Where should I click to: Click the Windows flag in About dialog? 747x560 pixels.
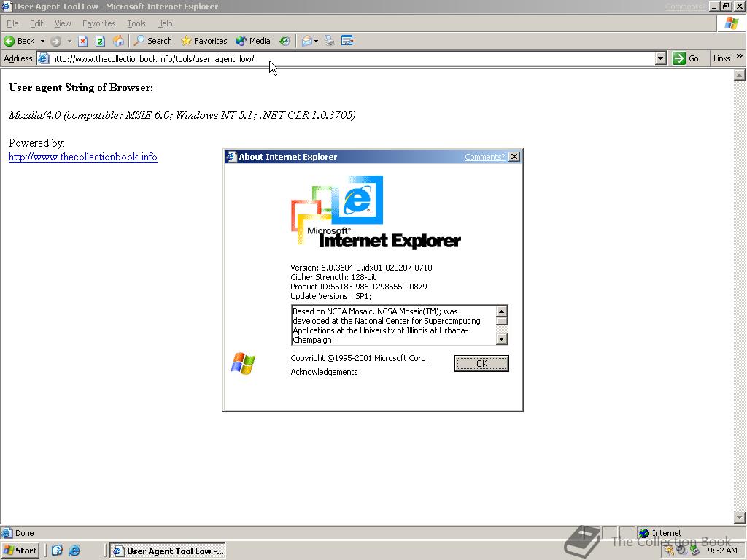point(243,363)
